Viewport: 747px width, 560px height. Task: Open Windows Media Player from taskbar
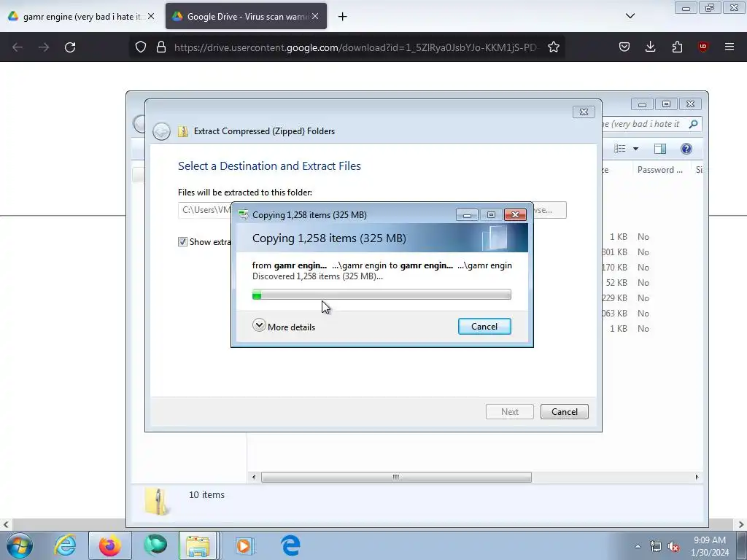245,545
